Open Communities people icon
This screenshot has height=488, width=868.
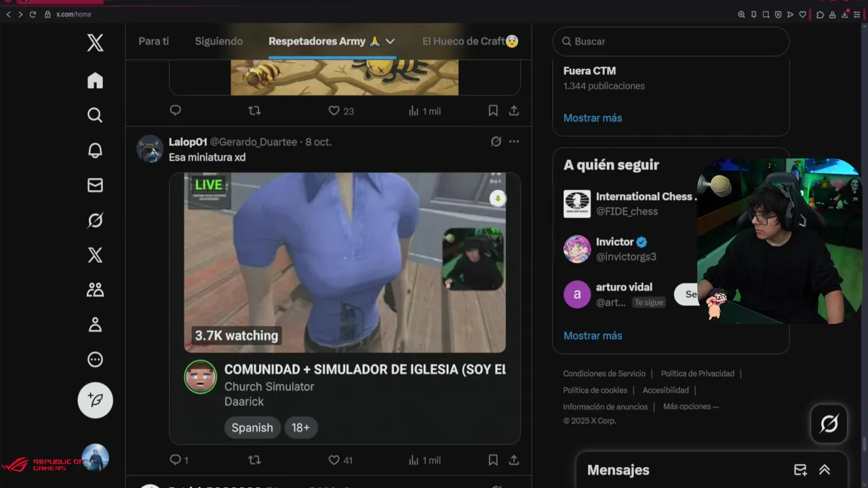click(95, 290)
